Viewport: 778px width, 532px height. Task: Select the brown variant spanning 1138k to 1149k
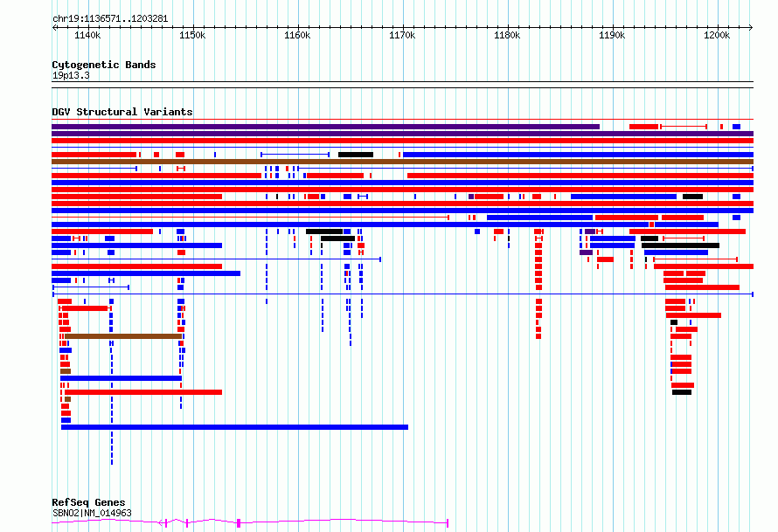(x=123, y=336)
